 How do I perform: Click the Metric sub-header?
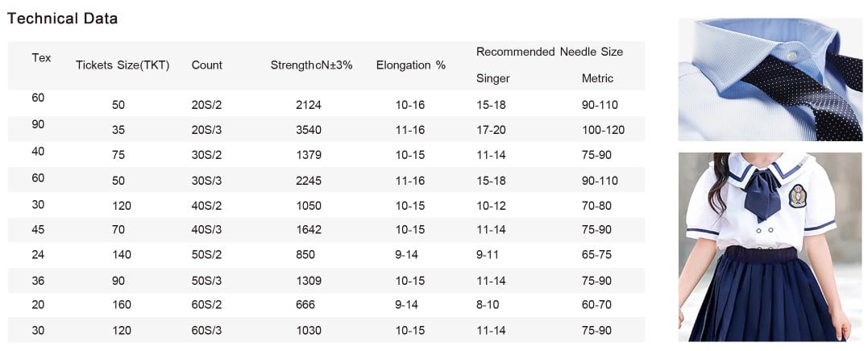(597, 78)
